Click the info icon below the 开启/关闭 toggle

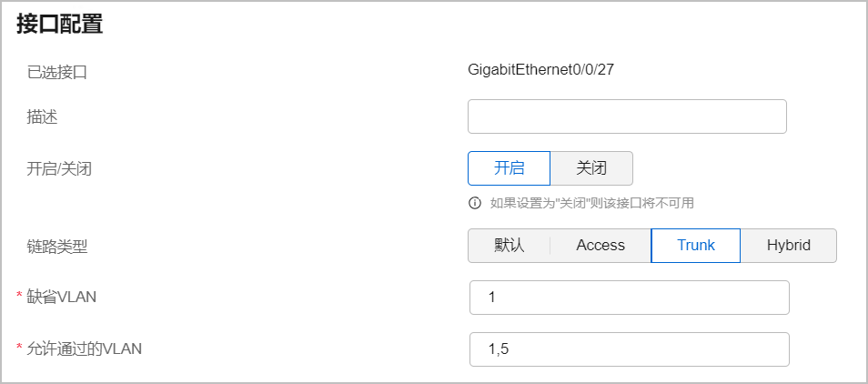(x=474, y=203)
